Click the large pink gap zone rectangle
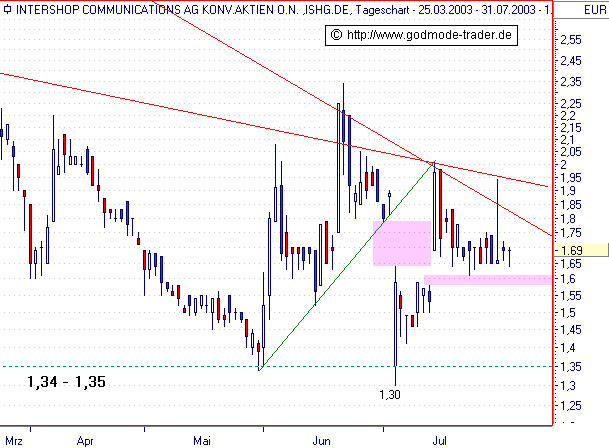This screenshot has width=609, height=448. pos(402,243)
